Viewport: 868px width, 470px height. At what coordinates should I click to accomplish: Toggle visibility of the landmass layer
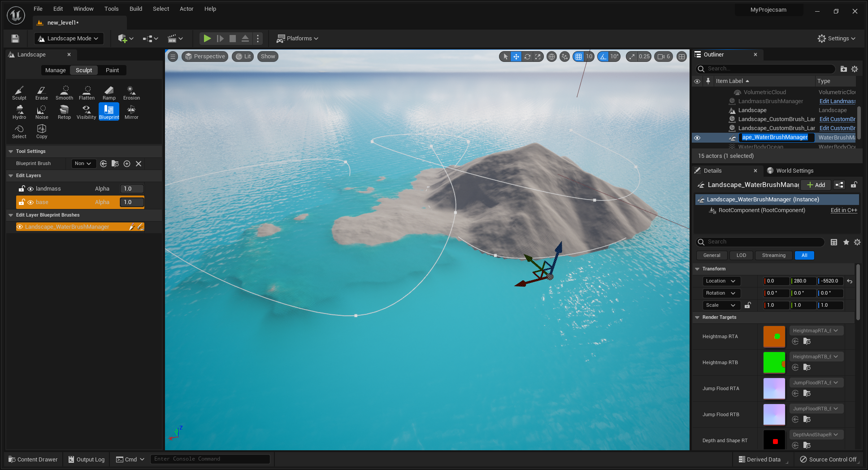pos(30,189)
